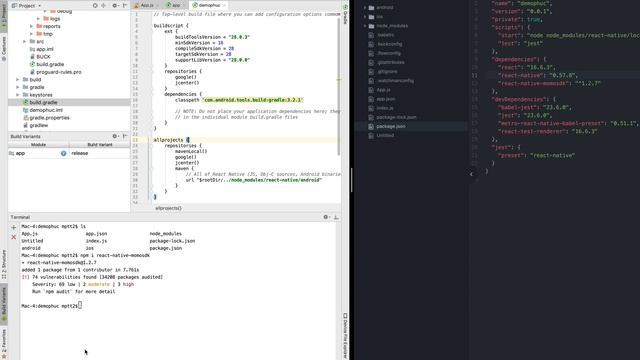
Task: Expand the src folder
Action: click(x=25, y=42)
